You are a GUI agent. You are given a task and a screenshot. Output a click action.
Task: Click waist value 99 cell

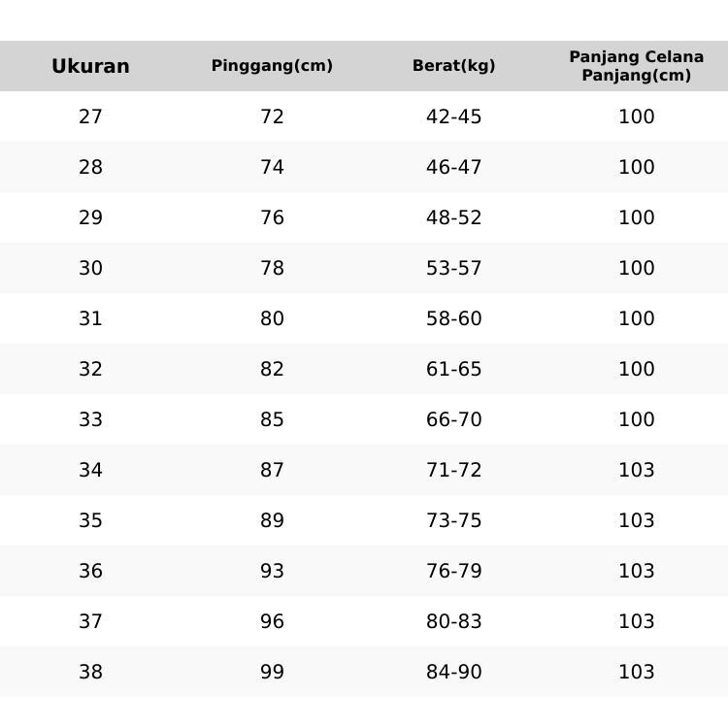click(272, 672)
